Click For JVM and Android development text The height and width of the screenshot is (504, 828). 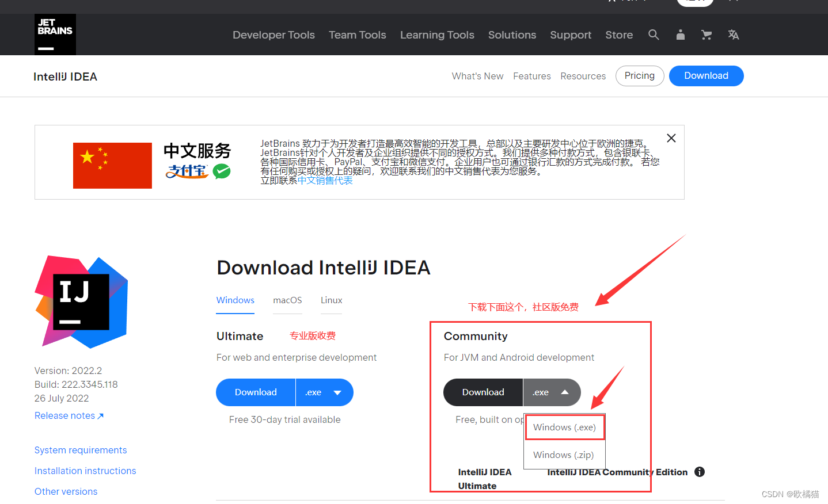pos(519,357)
